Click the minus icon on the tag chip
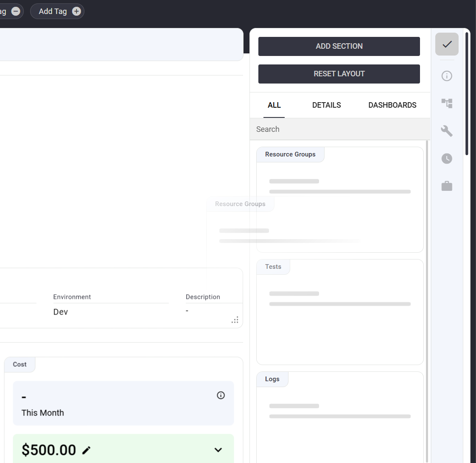Viewport: 476px width, 463px height. pos(16,11)
